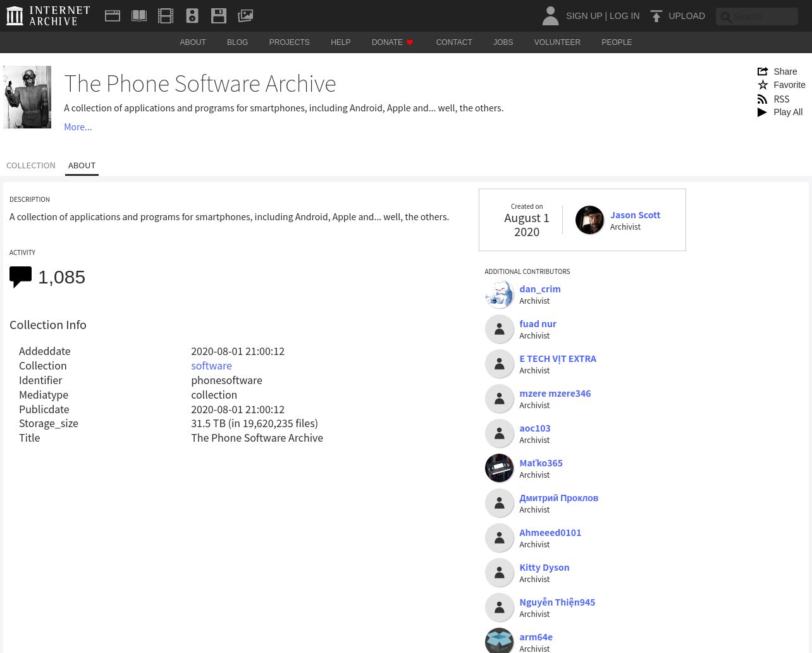Open the People menu item
The image size is (812, 653).
[617, 42]
